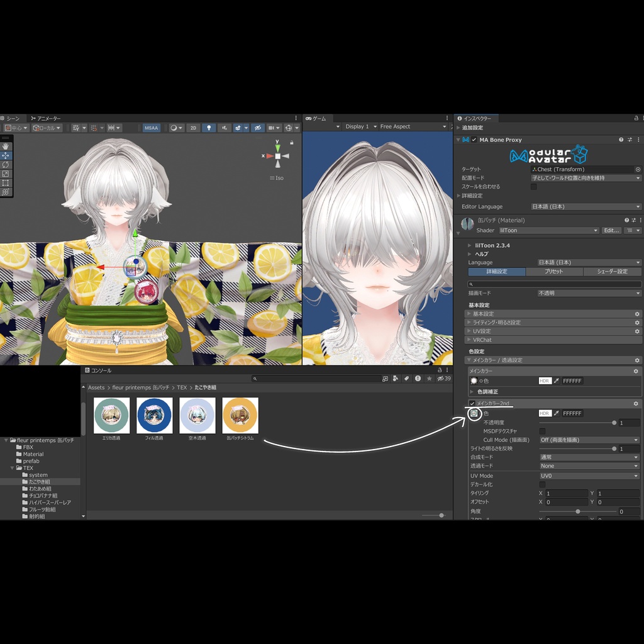Open 缶バッチ Material help icon
Viewport: 644px width, 644px height.
pyautogui.click(x=627, y=220)
